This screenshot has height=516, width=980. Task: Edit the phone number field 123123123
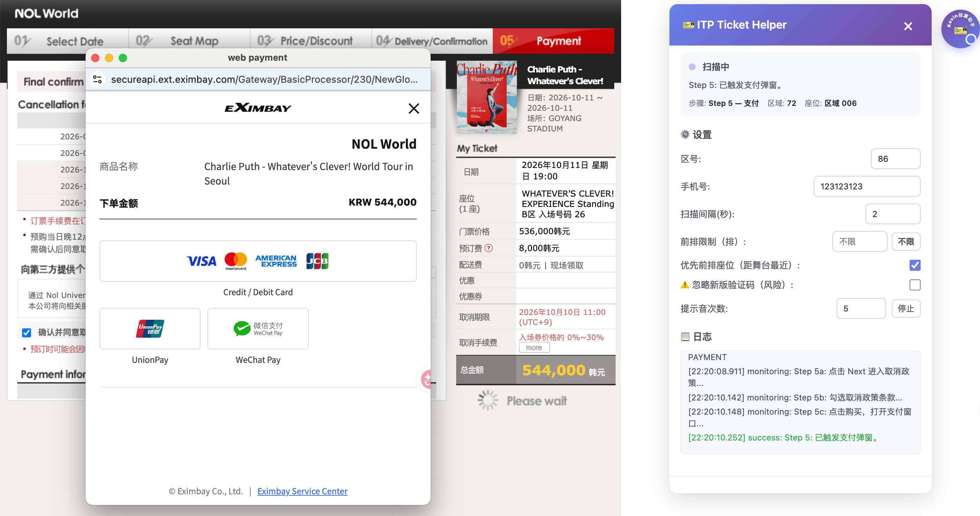(x=866, y=186)
